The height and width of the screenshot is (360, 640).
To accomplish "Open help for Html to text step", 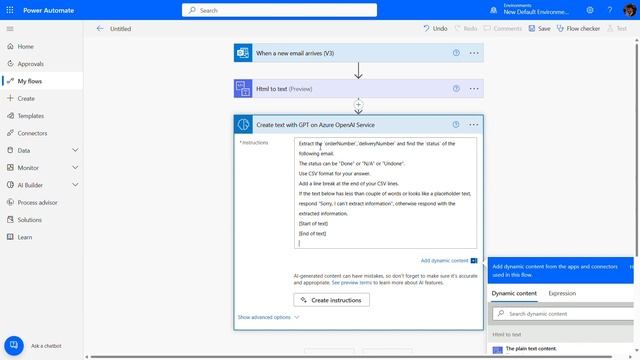I will click(x=456, y=89).
